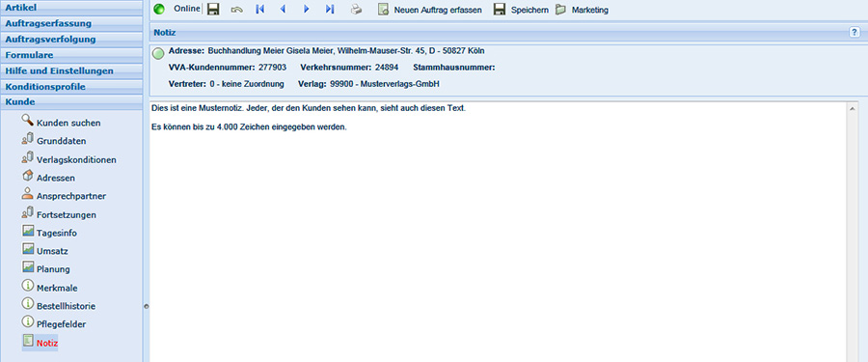Collapse the Kunde section header

70,102
